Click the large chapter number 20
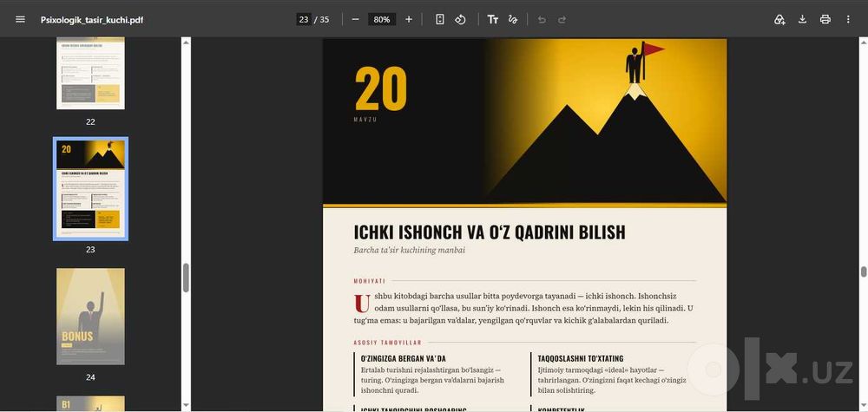Screen dimensions: 868x412 pyautogui.click(x=381, y=88)
